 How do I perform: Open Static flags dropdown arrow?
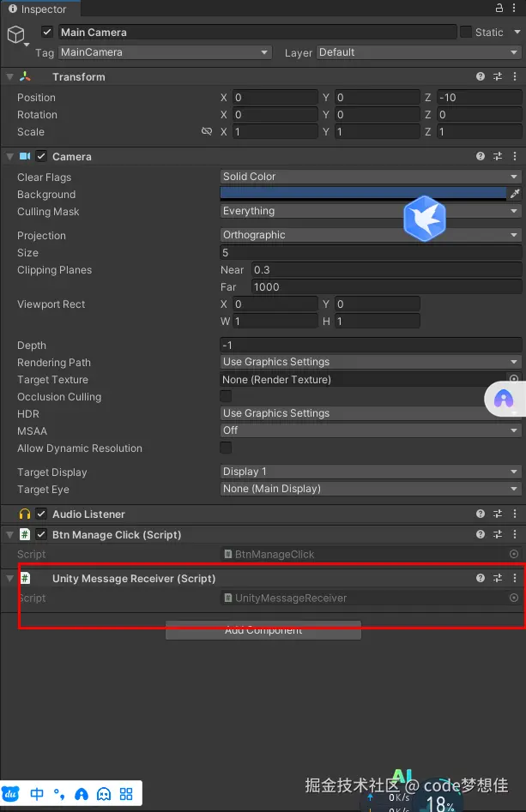coord(517,32)
